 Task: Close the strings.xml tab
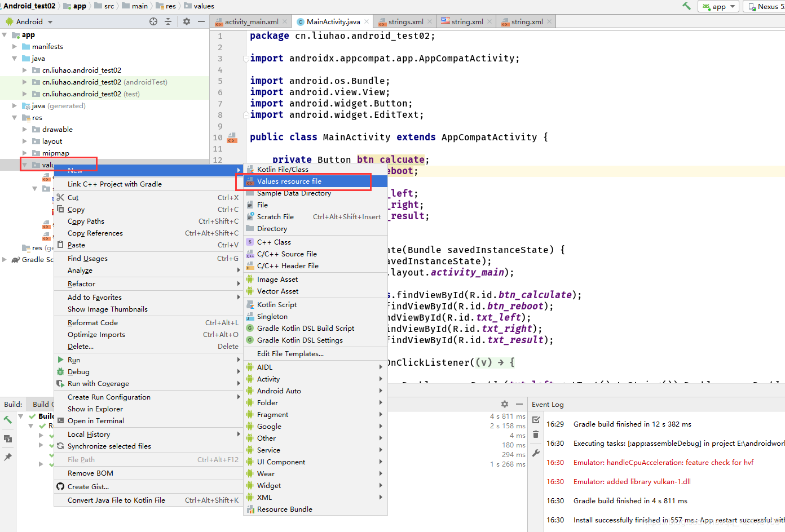click(430, 21)
